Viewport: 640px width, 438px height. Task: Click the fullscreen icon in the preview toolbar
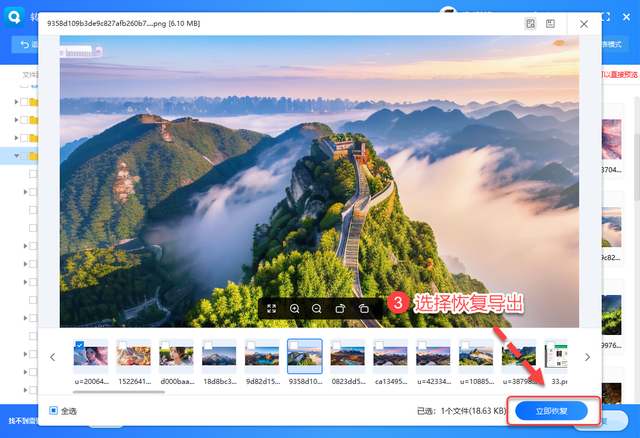click(x=271, y=309)
